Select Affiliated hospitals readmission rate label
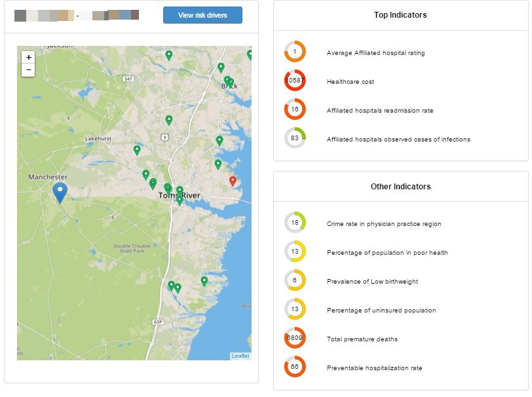 tap(380, 111)
